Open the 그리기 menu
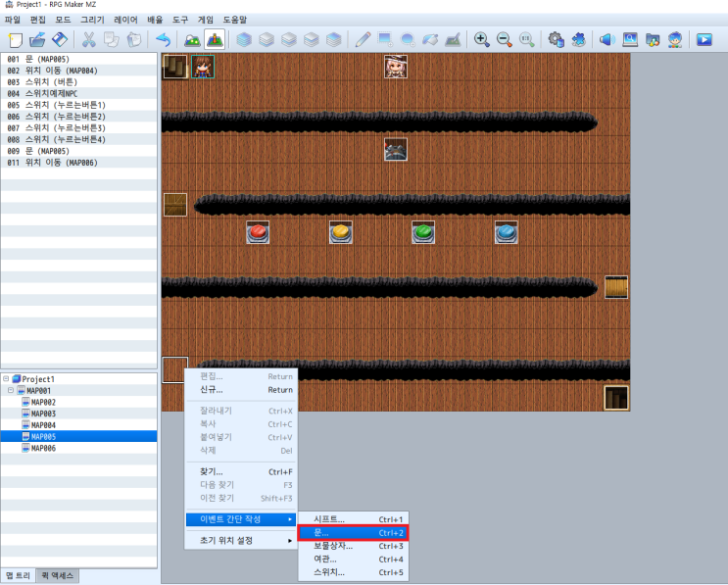 tap(92, 20)
